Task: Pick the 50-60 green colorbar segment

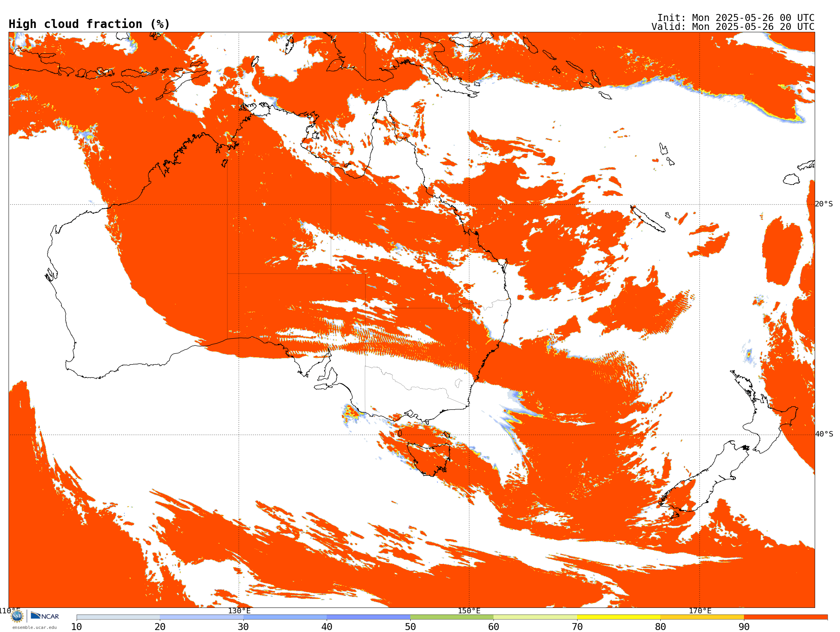Action: pos(452,617)
